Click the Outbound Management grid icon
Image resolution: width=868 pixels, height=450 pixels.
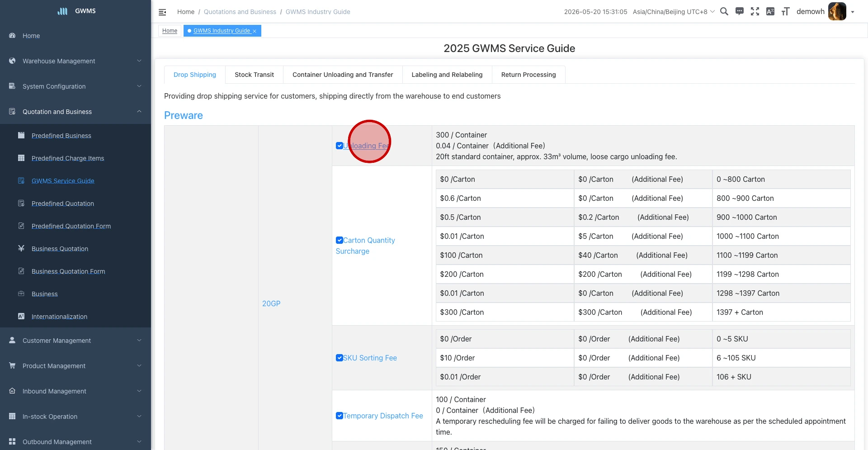(x=12, y=441)
